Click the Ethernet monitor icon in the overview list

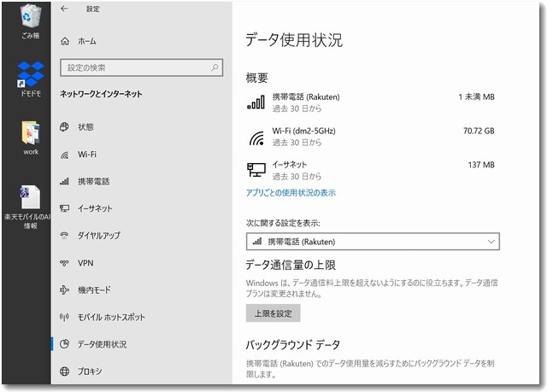point(256,170)
